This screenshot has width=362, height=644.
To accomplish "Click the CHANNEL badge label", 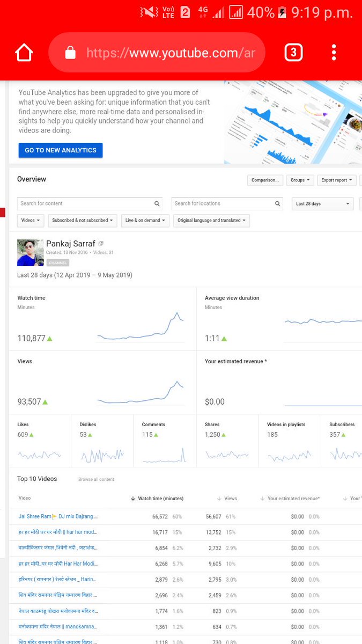I will click(57, 263).
